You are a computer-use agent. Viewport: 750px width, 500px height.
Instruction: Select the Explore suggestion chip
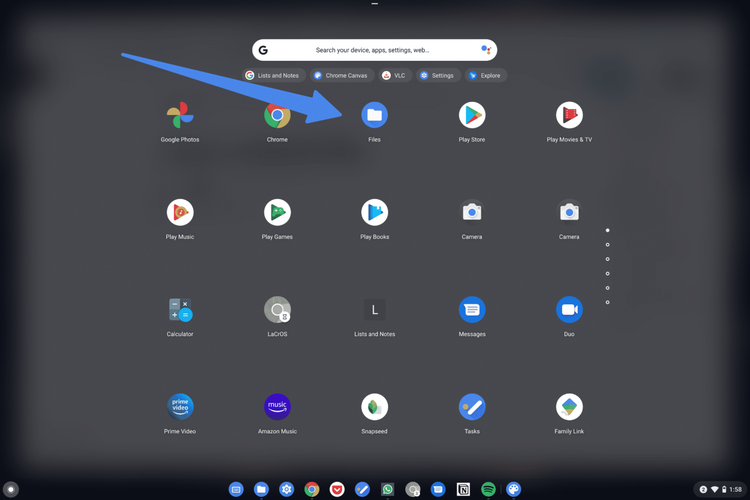pyautogui.click(x=485, y=75)
